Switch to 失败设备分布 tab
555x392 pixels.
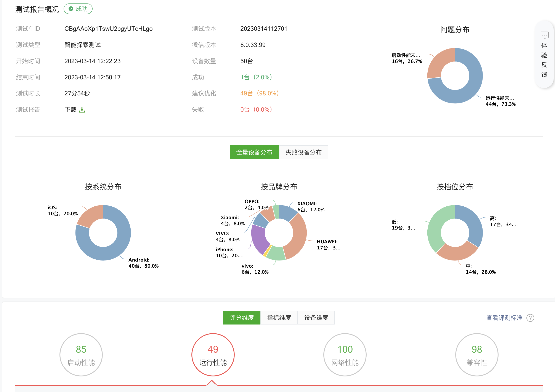pos(303,152)
